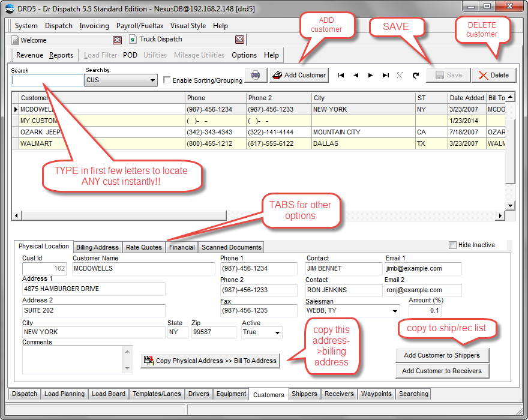Viewport: 528px width, 420px height.
Task: Switch to the Searching bottom tab
Action: (413, 394)
